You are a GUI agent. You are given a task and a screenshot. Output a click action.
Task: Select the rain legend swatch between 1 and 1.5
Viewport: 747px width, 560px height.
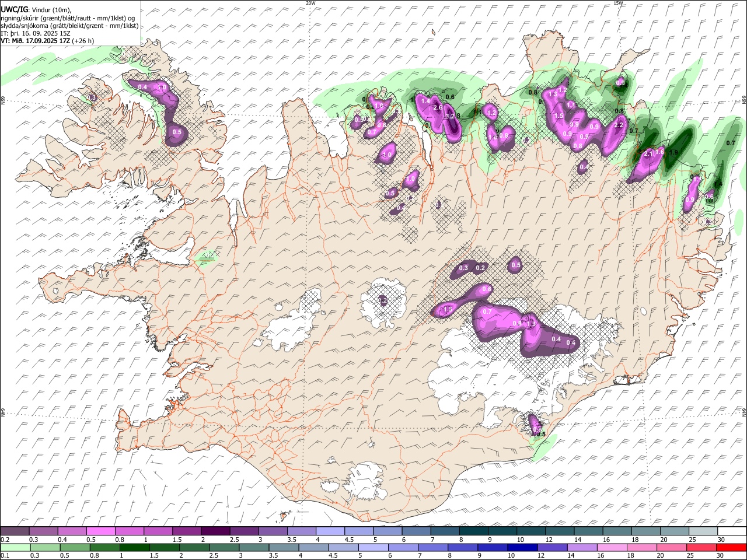click(x=134, y=547)
